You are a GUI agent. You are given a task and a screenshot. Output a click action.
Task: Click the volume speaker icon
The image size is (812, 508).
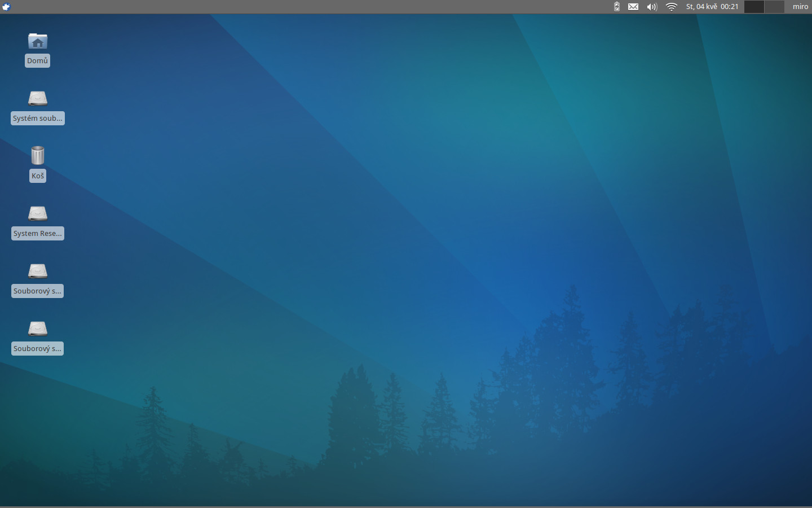coord(652,7)
